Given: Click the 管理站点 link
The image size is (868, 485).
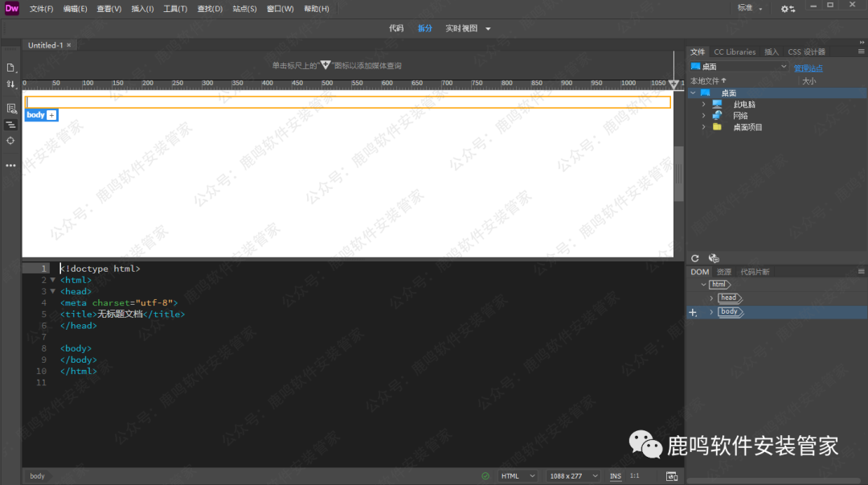Looking at the screenshot, I should click(809, 68).
